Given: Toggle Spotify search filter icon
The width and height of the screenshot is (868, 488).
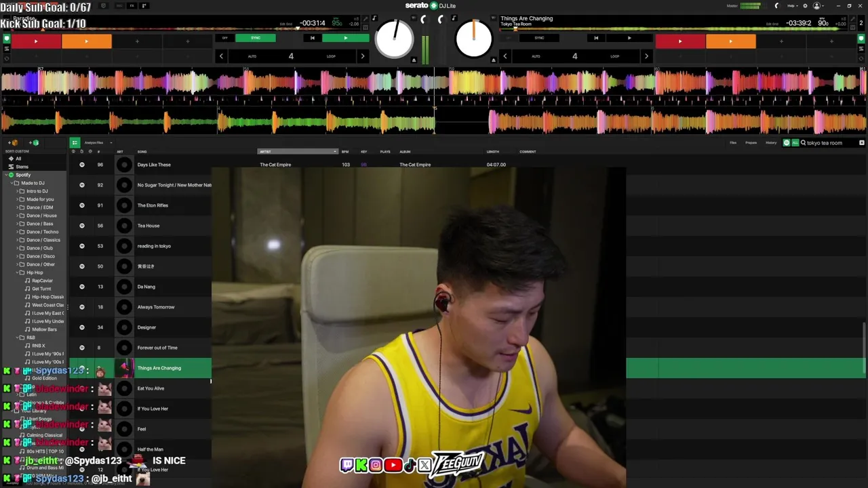Looking at the screenshot, I should point(787,143).
